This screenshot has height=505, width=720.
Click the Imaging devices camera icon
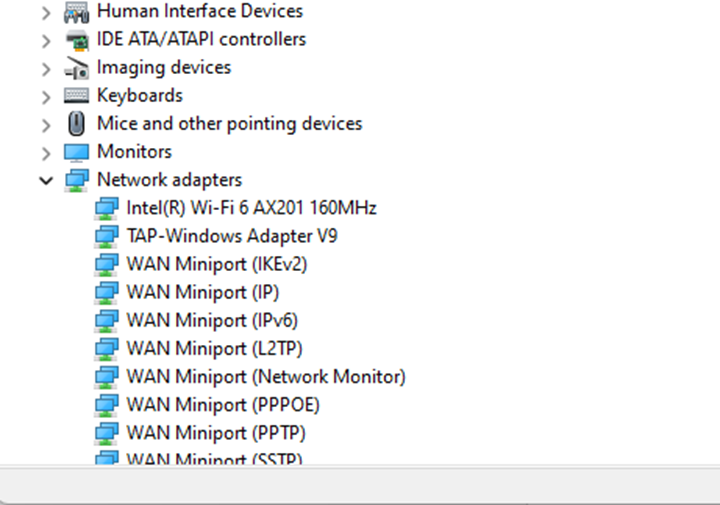tap(76, 68)
